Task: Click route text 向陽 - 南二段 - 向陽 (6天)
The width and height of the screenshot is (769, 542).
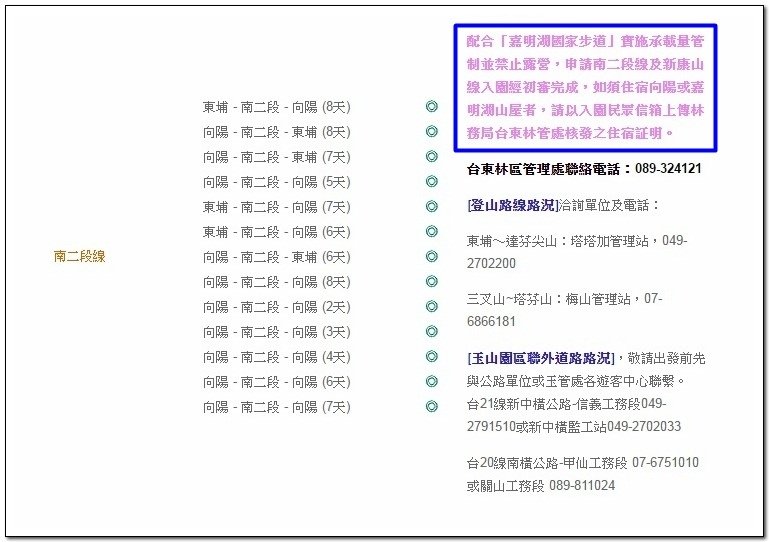Action: (x=277, y=382)
